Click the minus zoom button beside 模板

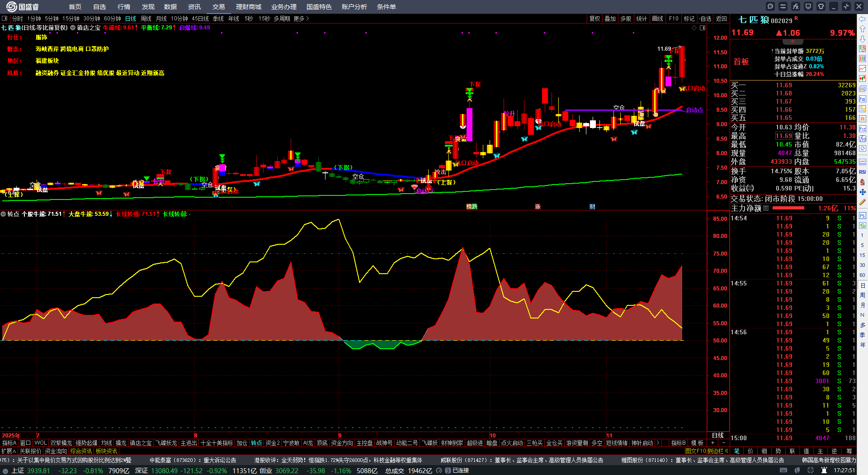(x=723, y=443)
